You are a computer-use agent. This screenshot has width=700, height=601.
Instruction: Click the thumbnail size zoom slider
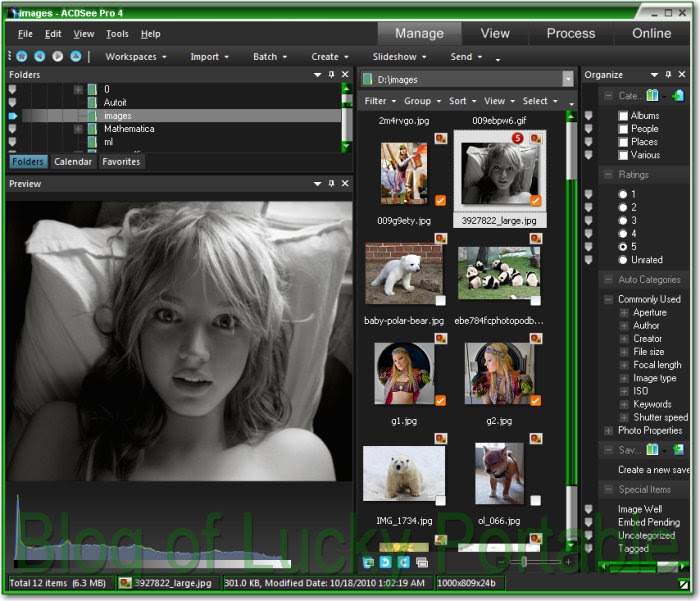click(x=524, y=563)
